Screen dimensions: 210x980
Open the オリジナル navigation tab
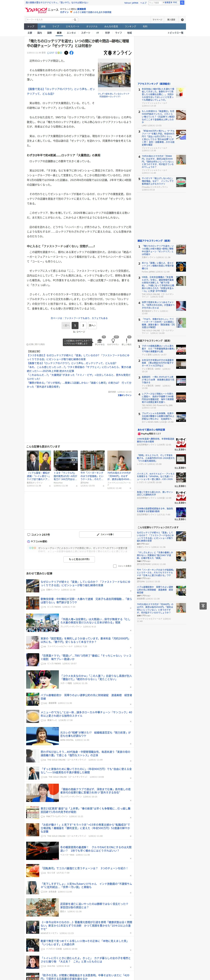(x=92, y=27)
